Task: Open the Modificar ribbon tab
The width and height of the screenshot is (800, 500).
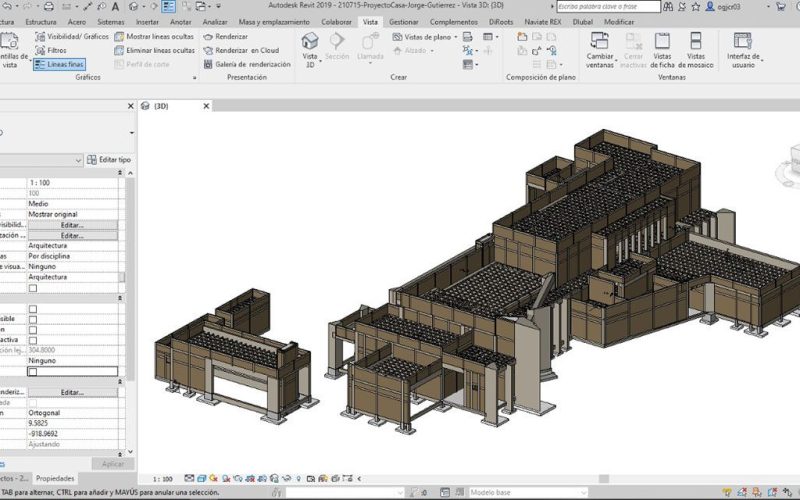Action: coord(619,22)
